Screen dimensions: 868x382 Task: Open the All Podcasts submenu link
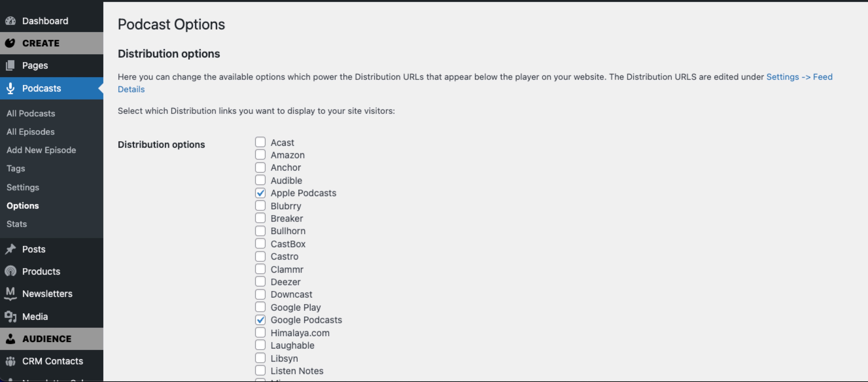click(31, 113)
